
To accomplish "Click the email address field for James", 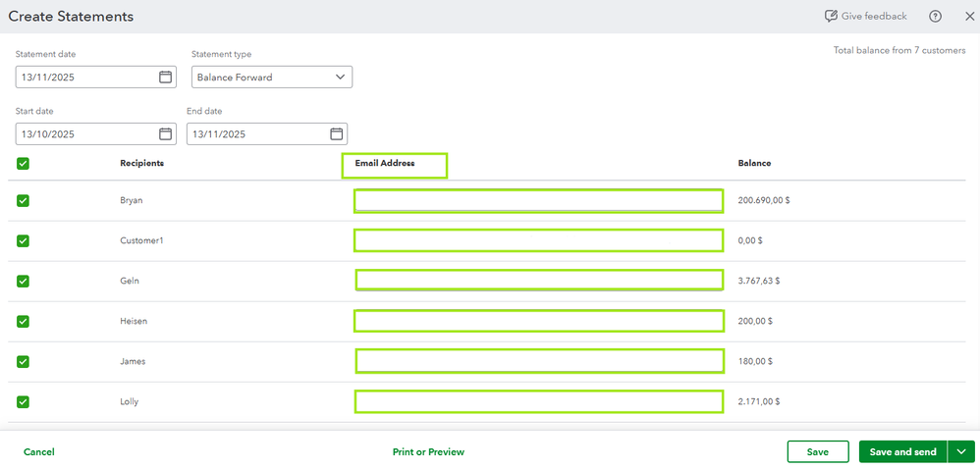I will [539, 361].
